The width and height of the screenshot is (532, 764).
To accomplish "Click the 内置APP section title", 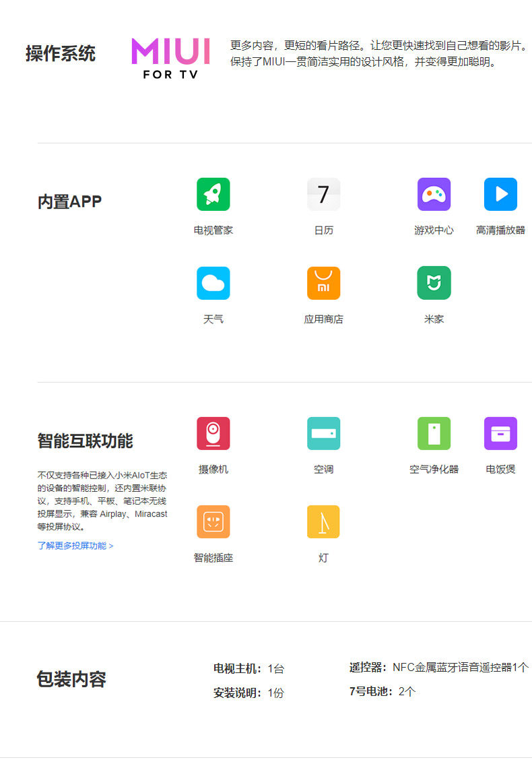I will [x=69, y=201].
